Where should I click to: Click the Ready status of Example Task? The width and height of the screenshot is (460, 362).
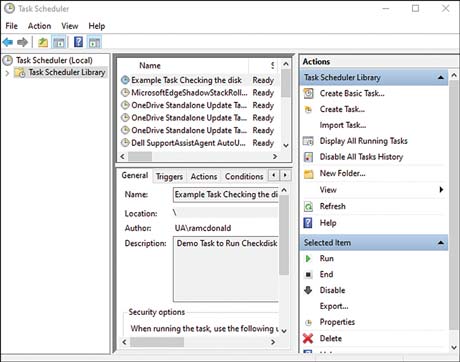pyautogui.click(x=263, y=80)
